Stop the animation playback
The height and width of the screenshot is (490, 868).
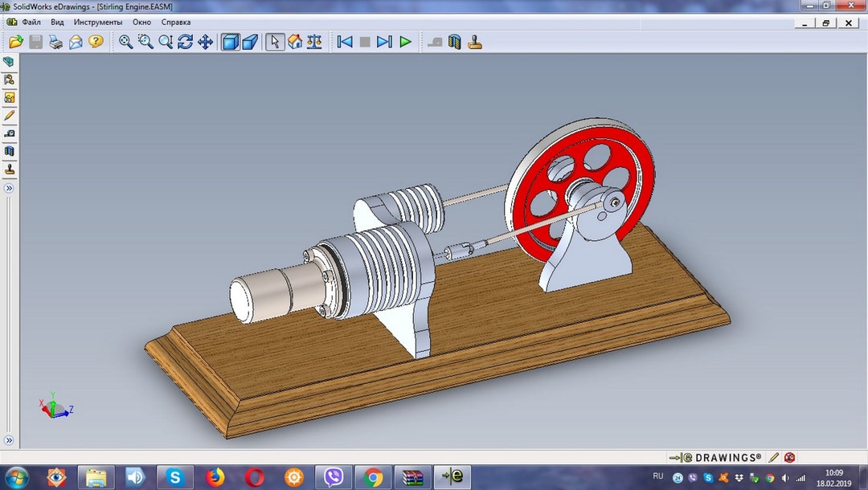[365, 42]
